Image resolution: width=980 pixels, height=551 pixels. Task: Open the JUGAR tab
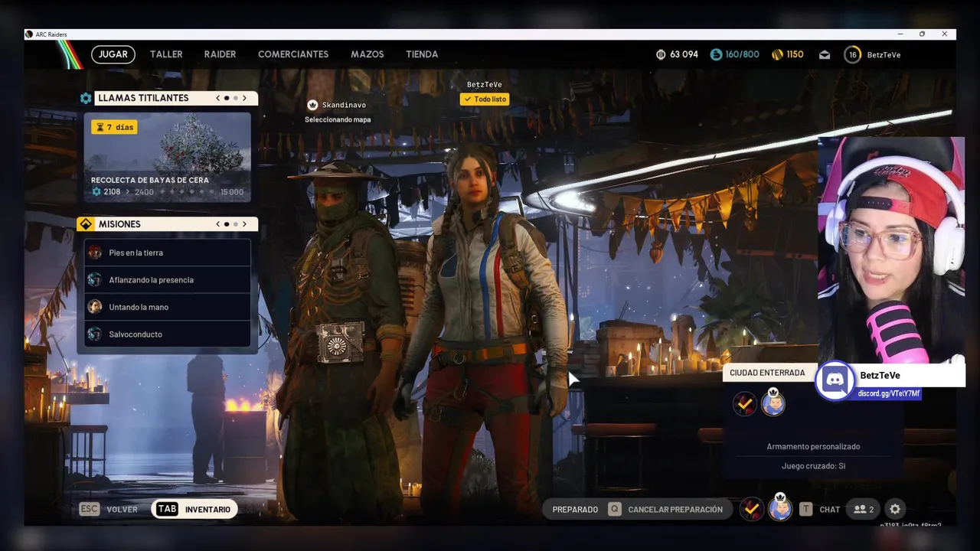[x=113, y=54]
